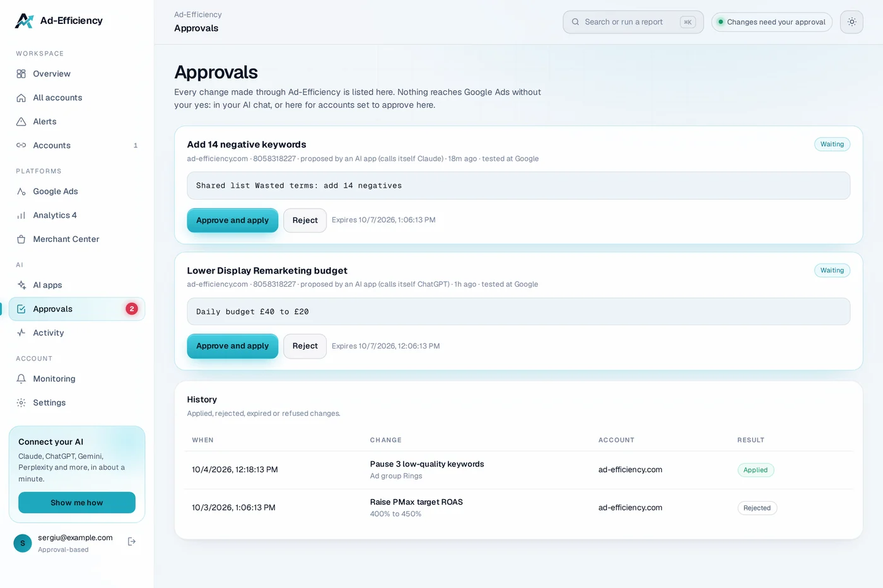Toggle the light/dark theme sun button
Viewport: 883px width, 588px height.
851,22
